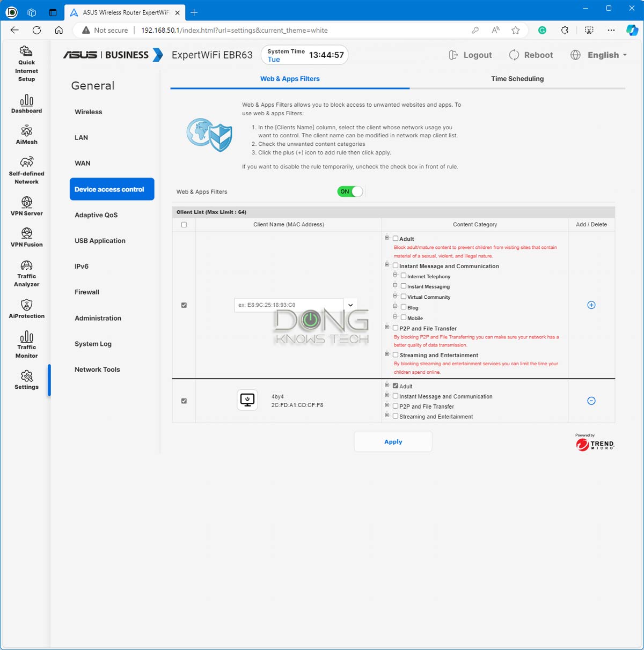Open USB Application settings
Screen dimensions: 644x650
(100, 241)
